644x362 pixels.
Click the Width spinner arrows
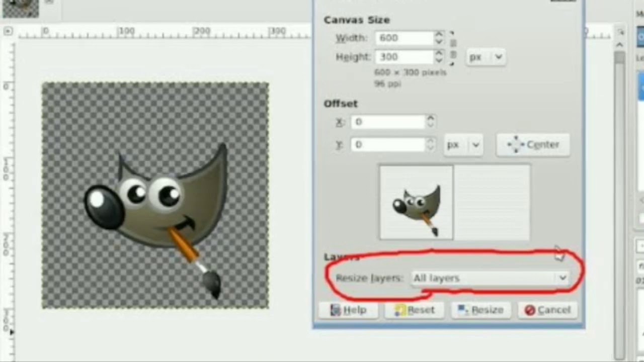point(439,38)
